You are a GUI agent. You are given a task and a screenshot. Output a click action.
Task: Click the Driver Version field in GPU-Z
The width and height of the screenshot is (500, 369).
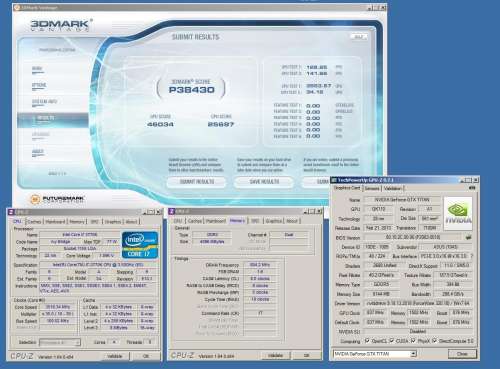pos(418,303)
